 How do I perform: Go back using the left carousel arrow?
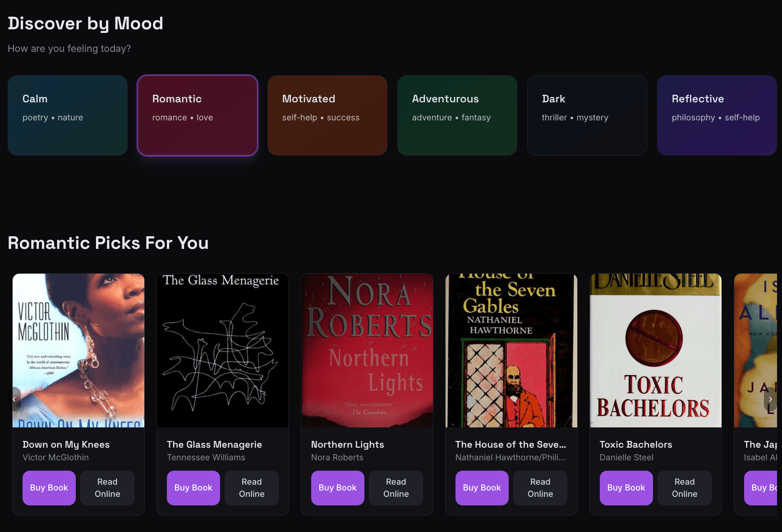14,399
